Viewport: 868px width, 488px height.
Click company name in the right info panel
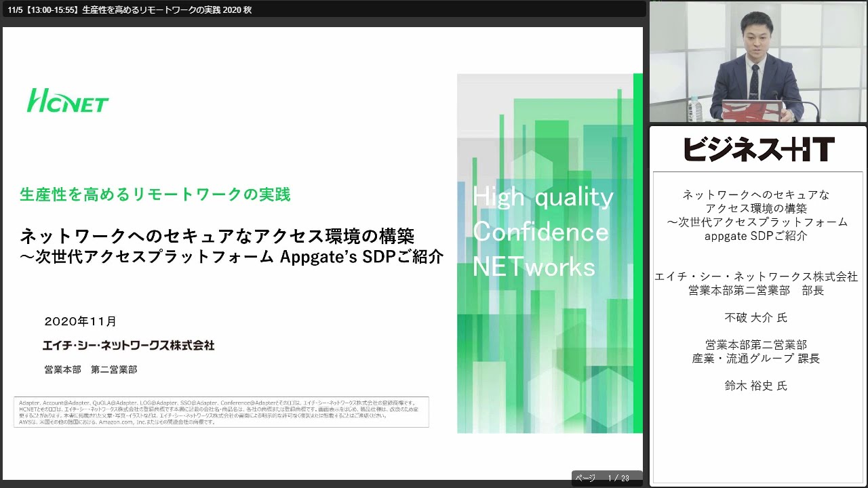[756, 277]
